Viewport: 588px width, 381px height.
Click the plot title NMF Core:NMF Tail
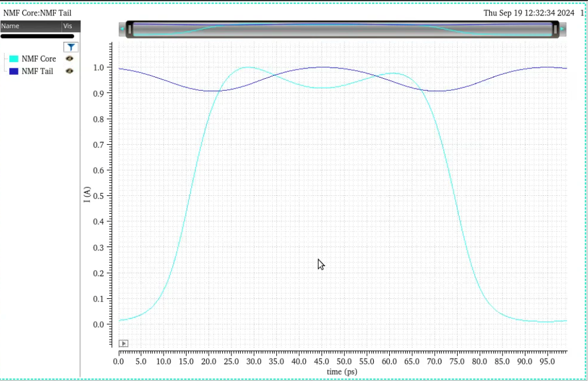pos(37,13)
